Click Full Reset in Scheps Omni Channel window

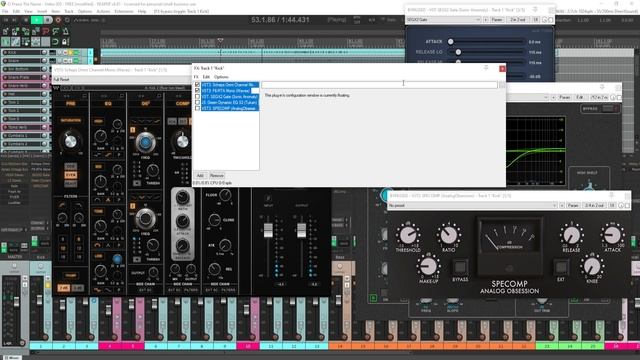[62, 79]
